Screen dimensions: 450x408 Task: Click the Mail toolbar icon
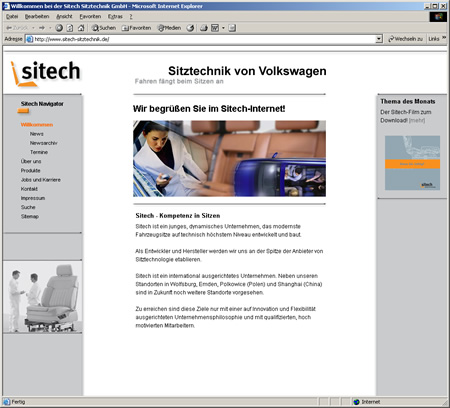coord(204,28)
